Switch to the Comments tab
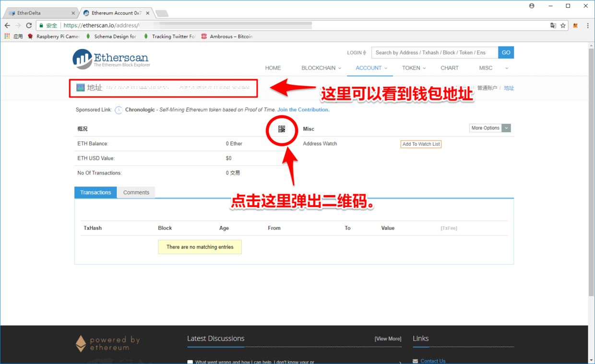This screenshot has height=364, width=595. pos(136,192)
